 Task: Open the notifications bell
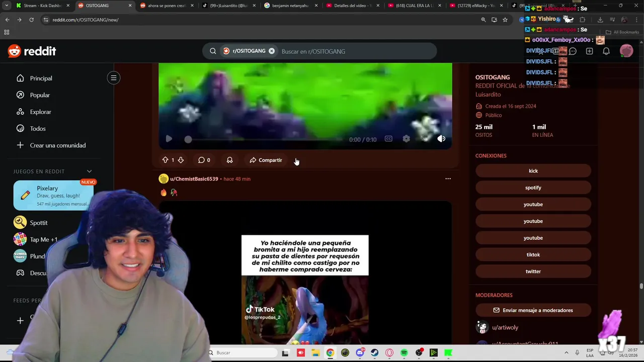pyautogui.click(x=606, y=51)
